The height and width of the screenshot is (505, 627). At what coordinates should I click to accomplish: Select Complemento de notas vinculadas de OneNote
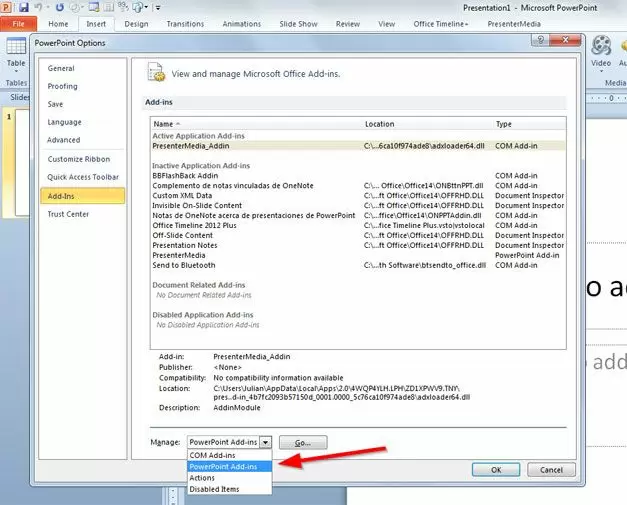click(x=358, y=186)
